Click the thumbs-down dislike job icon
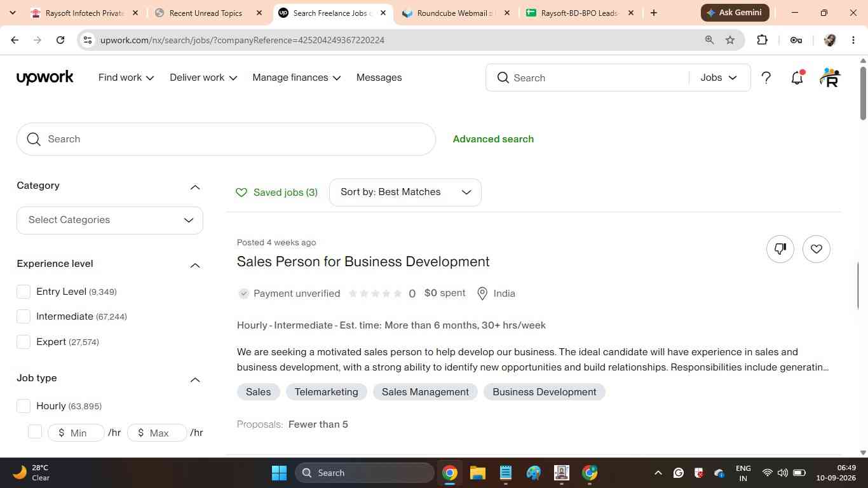This screenshot has width=868, height=488. pyautogui.click(x=780, y=249)
